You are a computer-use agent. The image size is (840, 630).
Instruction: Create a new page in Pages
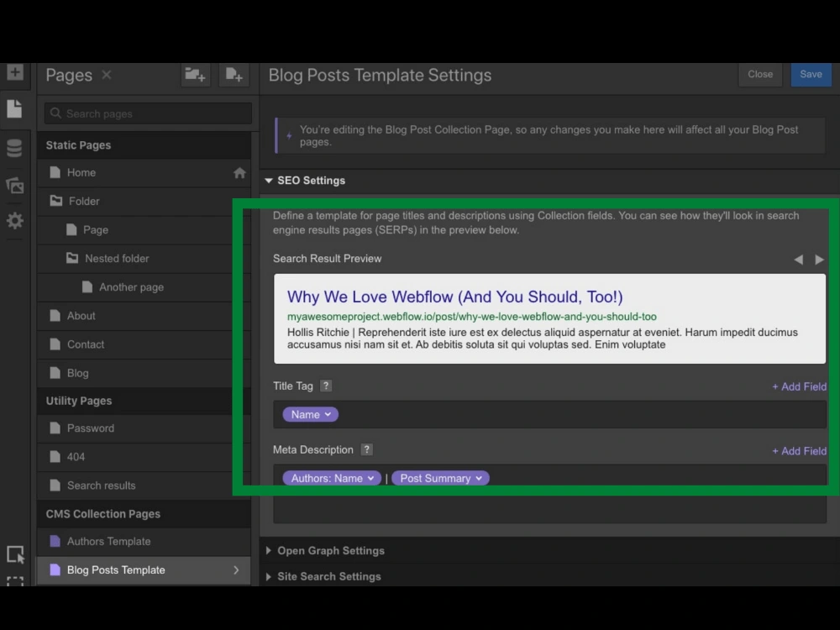click(234, 75)
